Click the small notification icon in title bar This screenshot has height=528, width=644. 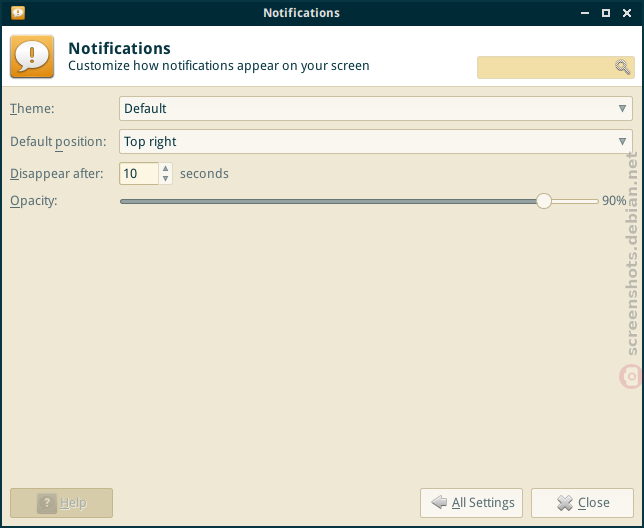pos(18,13)
